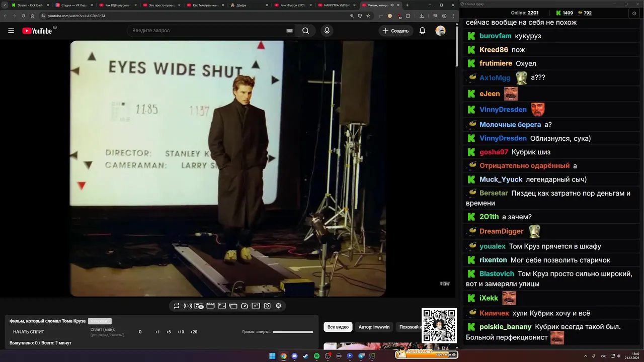Show hidden system tray icons chevron
The height and width of the screenshot is (362, 644).
pyautogui.click(x=586, y=356)
